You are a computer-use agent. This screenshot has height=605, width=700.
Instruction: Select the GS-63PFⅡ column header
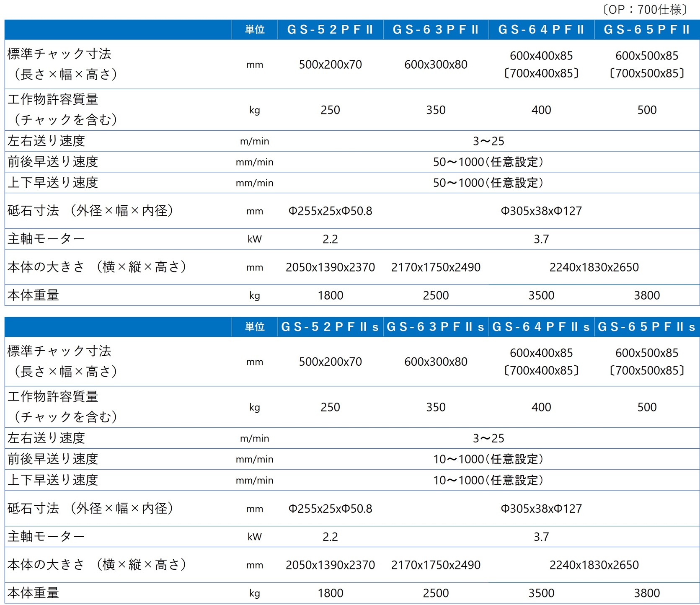coord(436,30)
